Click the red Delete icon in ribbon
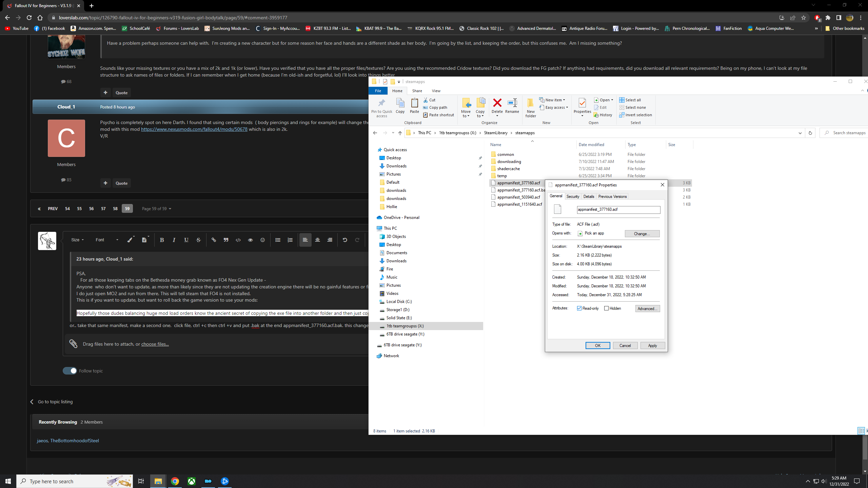 pyautogui.click(x=497, y=103)
